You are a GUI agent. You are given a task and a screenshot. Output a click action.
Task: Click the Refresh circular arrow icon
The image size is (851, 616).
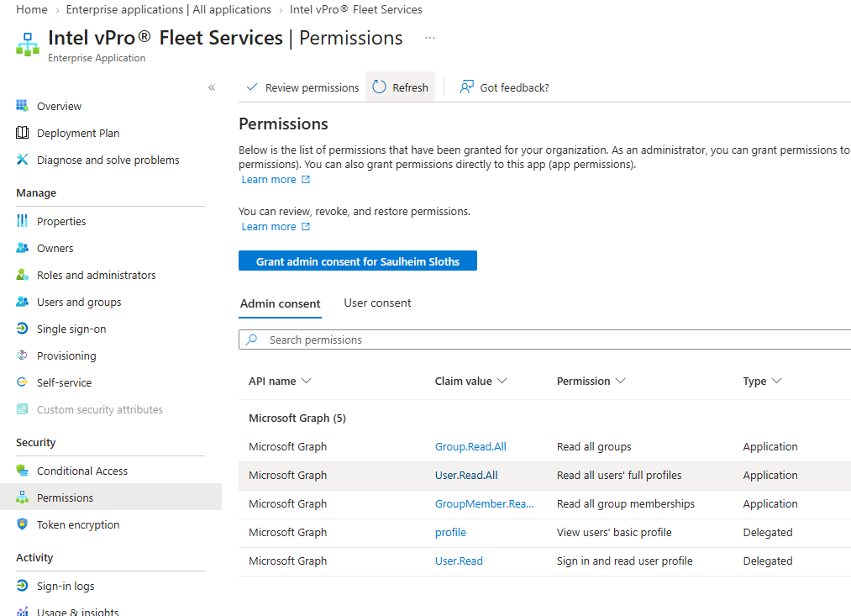[380, 87]
